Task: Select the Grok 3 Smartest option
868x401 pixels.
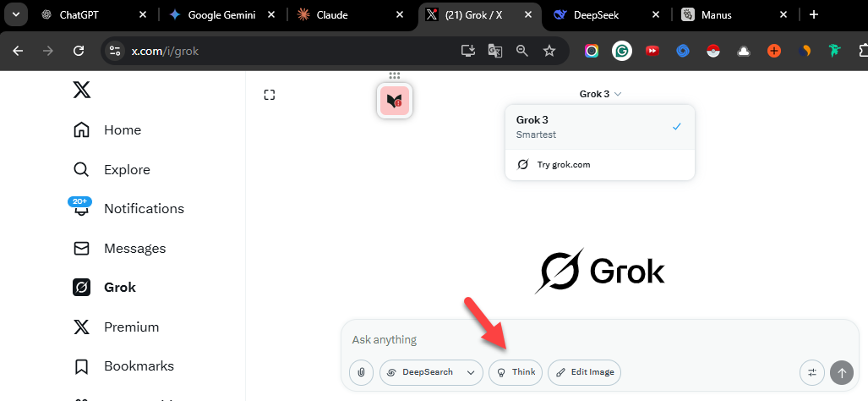Action: [x=600, y=127]
